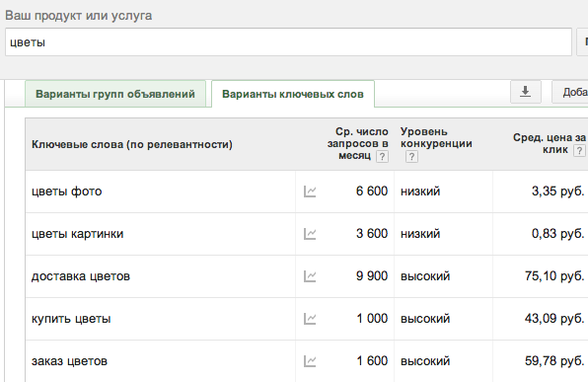This screenshot has width=588, height=382.
Task: Click высокий competition for доставка цветов
Action: pos(425,276)
